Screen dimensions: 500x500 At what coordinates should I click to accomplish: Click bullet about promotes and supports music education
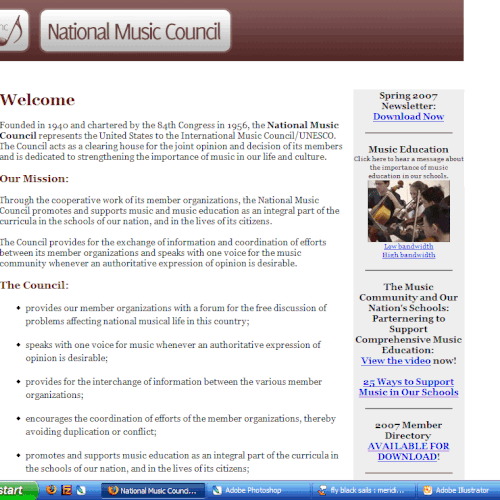[182, 462]
